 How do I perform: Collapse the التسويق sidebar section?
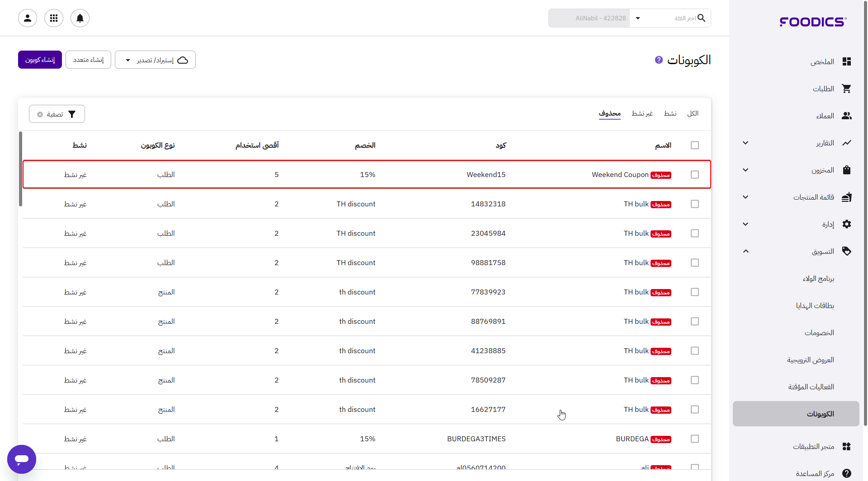tap(746, 252)
